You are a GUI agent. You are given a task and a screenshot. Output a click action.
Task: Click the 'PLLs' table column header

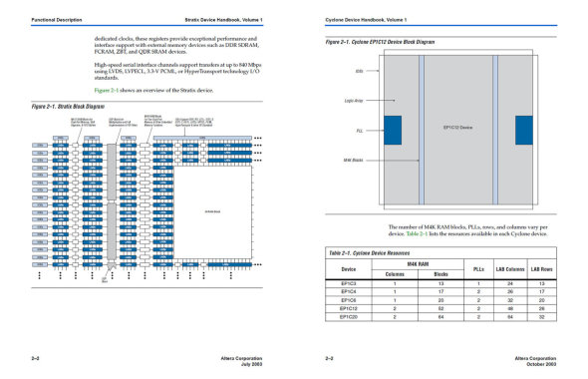(479, 269)
